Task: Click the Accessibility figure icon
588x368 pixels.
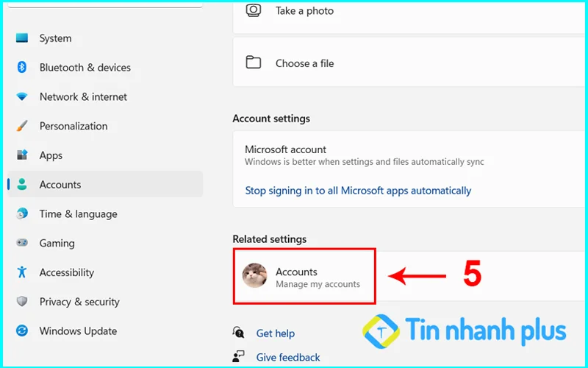Action: tap(22, 272)
